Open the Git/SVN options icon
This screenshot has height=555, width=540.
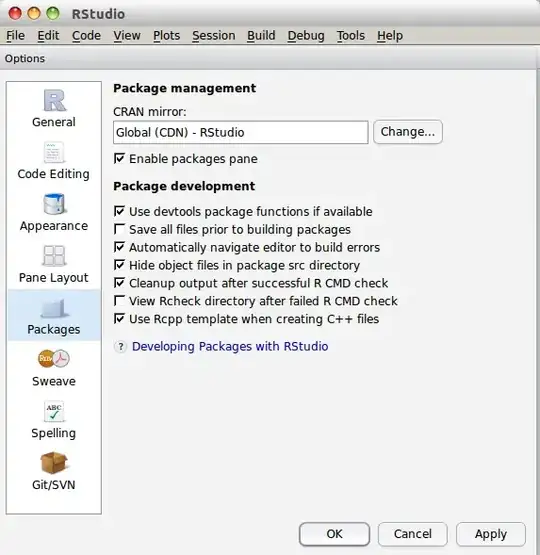click(54, 463)
